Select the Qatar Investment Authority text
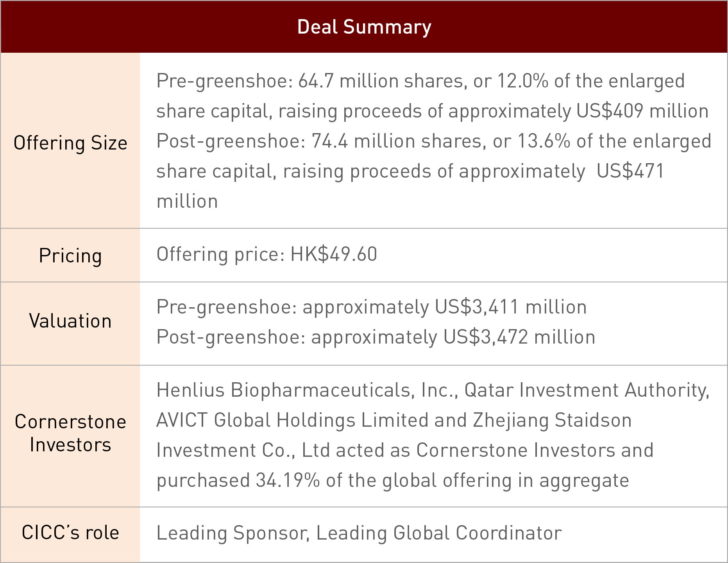The width and height of the screenshot is (728, 563). tap(586, 390)
